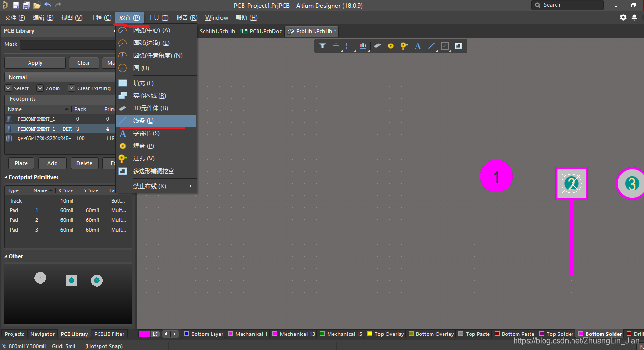Switch to the PCB1.PcbDoc tab
Image resolution: width=644 pixels, height=350 pixels.
tap(261, 31)
